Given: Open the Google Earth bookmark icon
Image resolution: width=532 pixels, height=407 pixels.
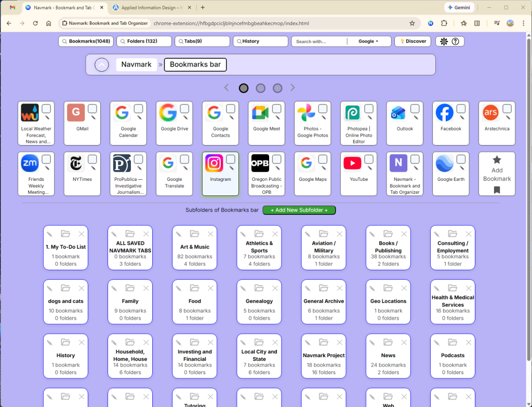Looking at the screenshot, I should tap(445, 163).
